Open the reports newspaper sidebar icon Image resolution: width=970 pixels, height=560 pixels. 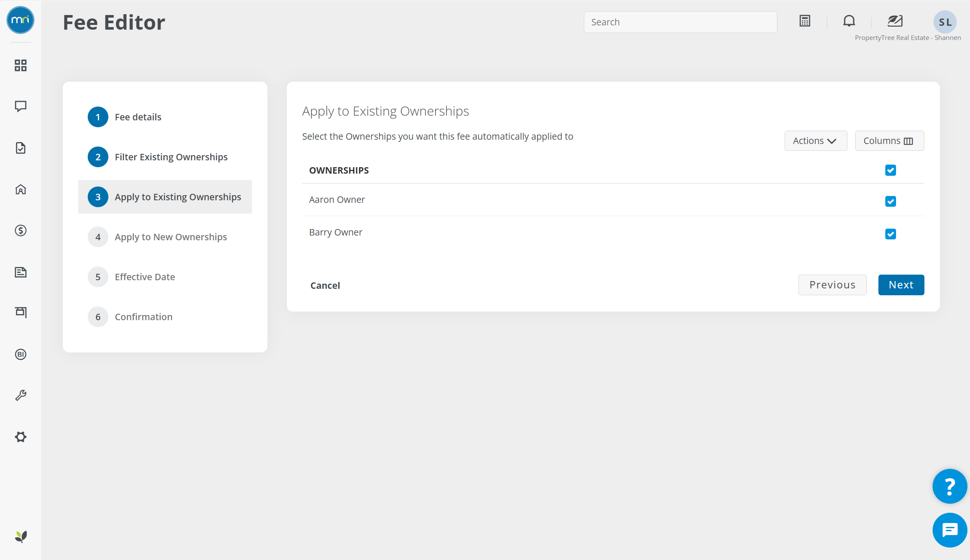(x=21, y=272)
